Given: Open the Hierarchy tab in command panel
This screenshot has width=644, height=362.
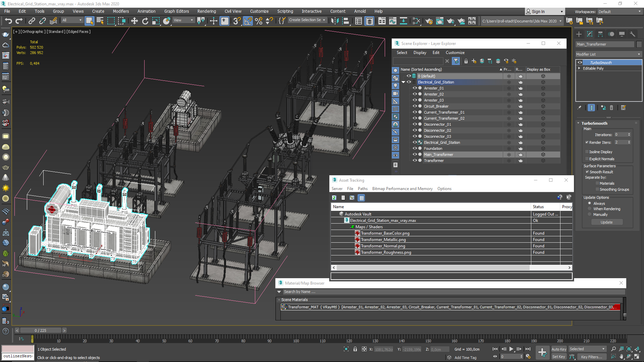Looking at the screenshot, I should coord(600,34).
